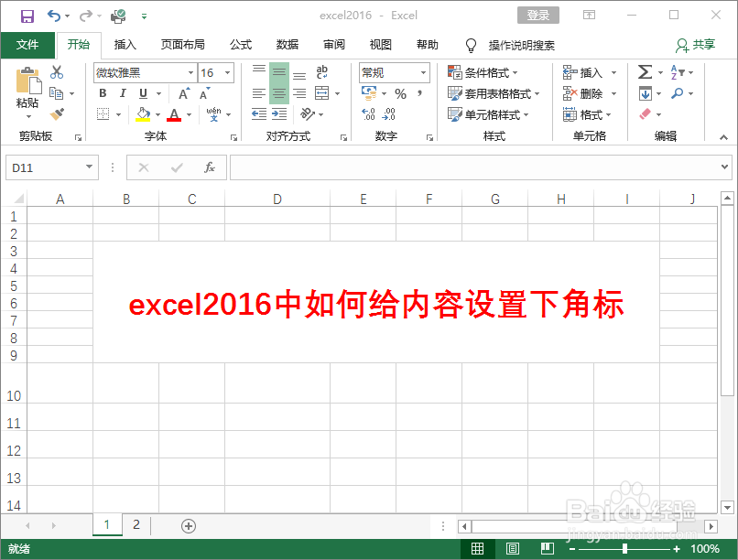Click the Fill down arrow icon

[646, 93]
